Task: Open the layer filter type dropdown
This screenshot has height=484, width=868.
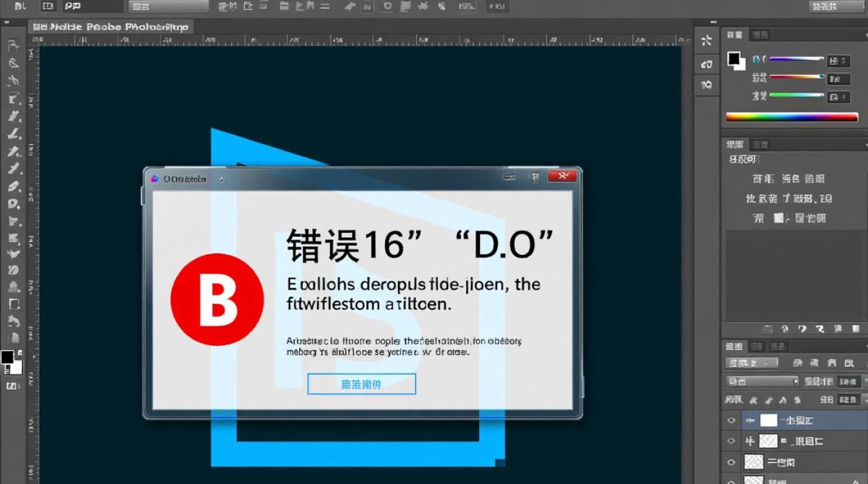Action: click(x=751, y=363)
